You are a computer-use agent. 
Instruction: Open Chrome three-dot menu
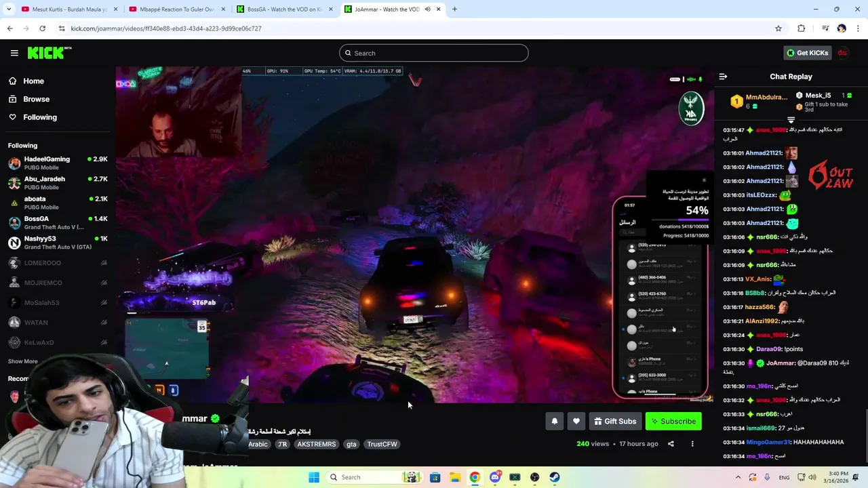click(x=858, y=28)
